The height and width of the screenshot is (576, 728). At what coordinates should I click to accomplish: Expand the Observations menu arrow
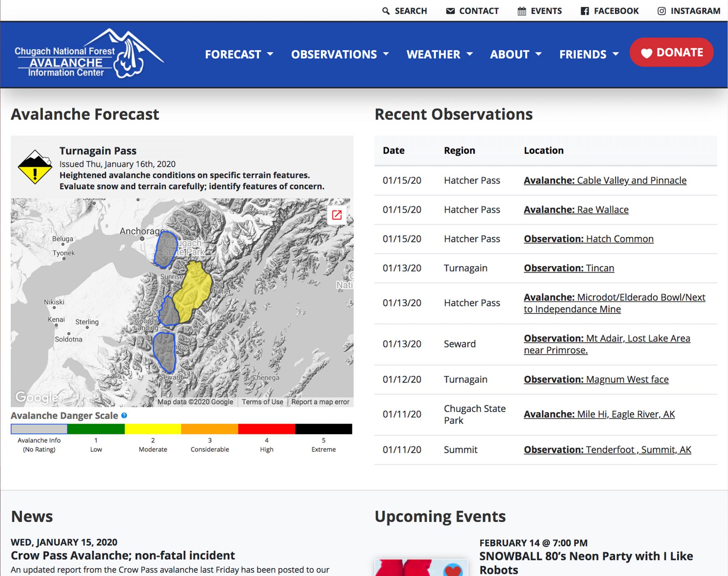[x=386, y=54]
